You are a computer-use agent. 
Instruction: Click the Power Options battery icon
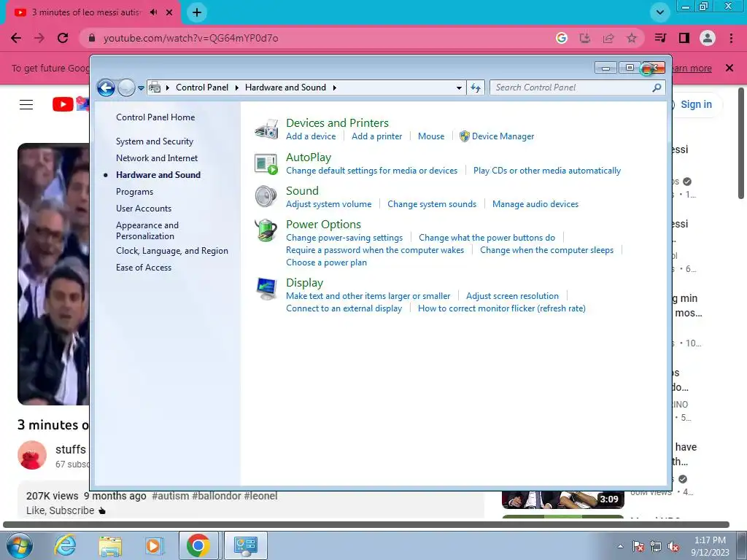[x=266, y=230]
